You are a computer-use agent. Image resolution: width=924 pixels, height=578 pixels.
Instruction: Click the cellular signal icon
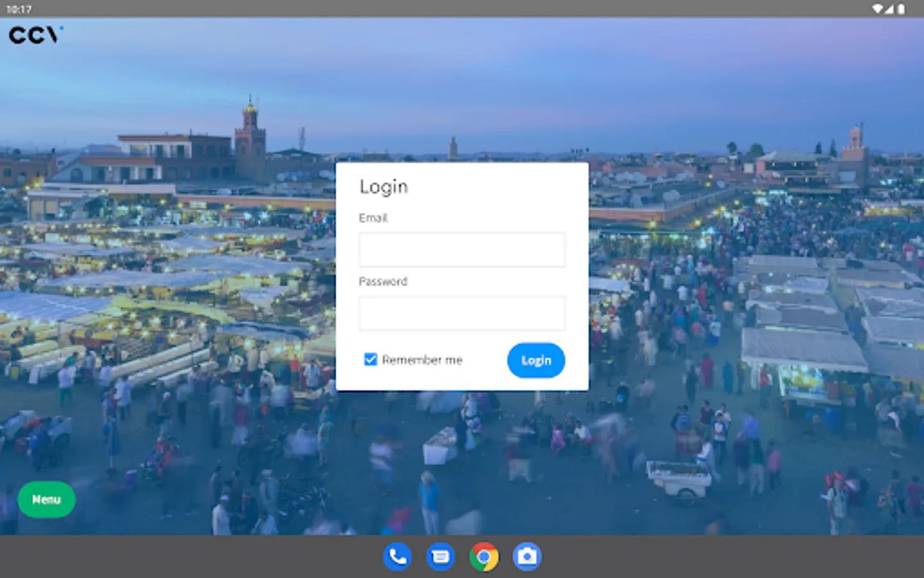[889, 9]
